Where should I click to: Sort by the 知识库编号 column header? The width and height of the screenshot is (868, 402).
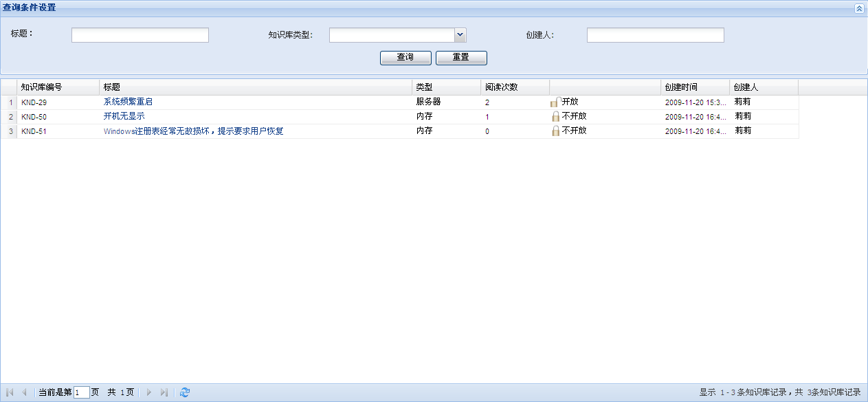coord(41,87)
